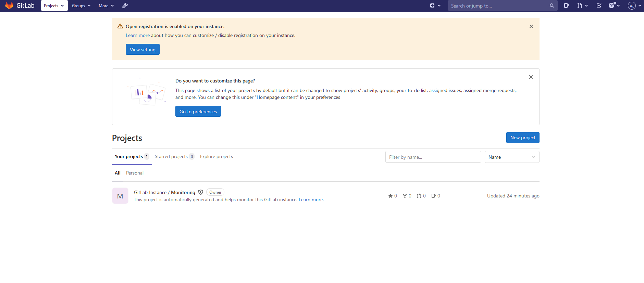
Task: Click the Monitoring project avatar M
Action: [120, 196]
